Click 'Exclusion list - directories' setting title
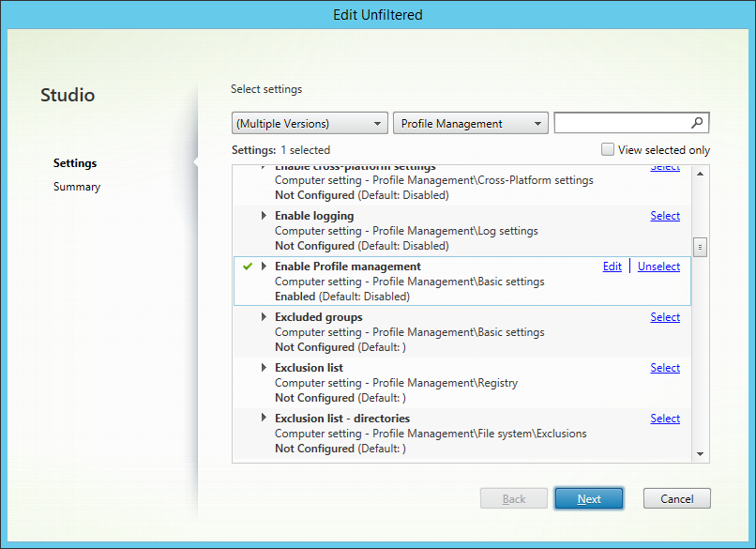Image resolution: width=756 pixels, height=549 pixels. click(342, 419)
